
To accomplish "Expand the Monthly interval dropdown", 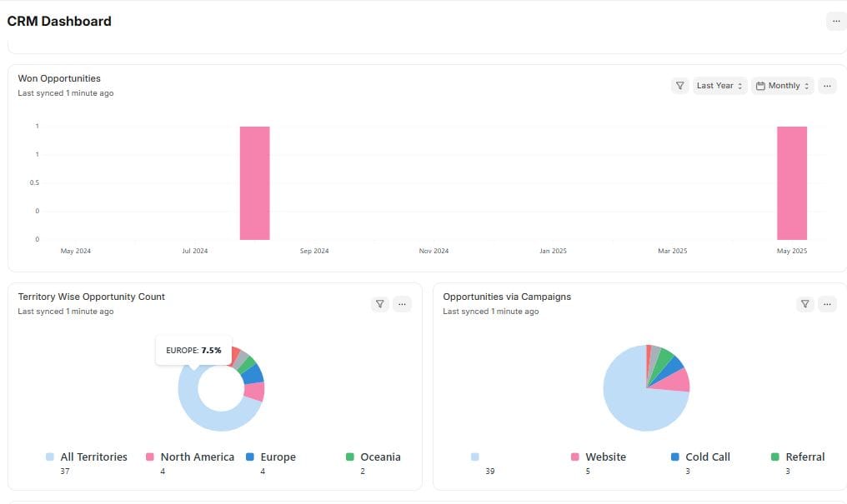I will pos(783,86).
